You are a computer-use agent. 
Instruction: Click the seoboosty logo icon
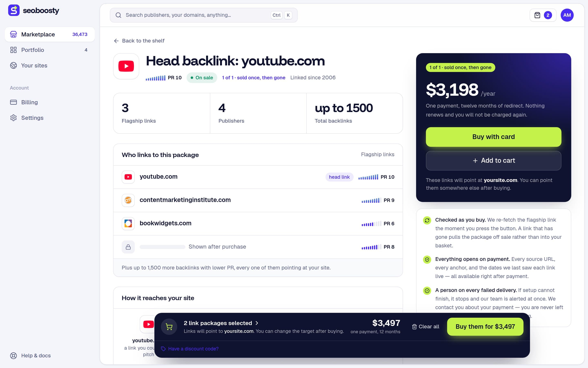(14, 10)
